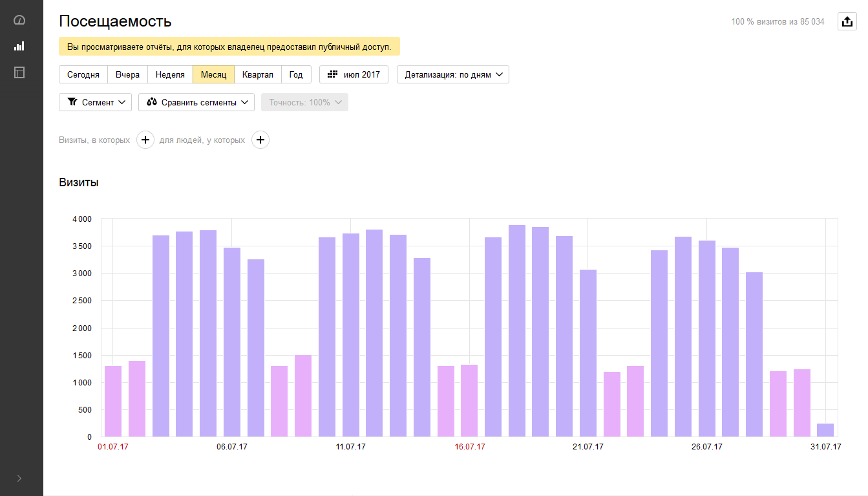Click the tall purple bar above 11.07.17
Image resolution: width=868 pixels, height=496 pixels.
[x=351, y=335]
